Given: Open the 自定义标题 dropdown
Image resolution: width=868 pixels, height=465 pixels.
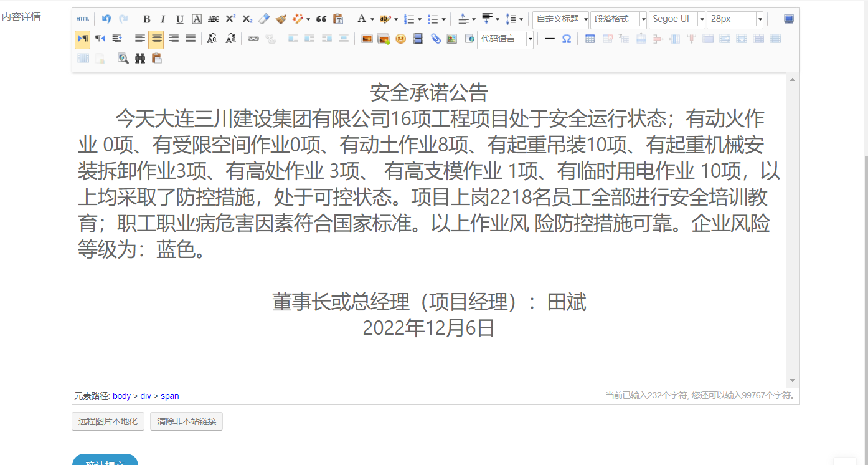Looking at the screenshot, I should pyautogui.click(x=561, y=20).
